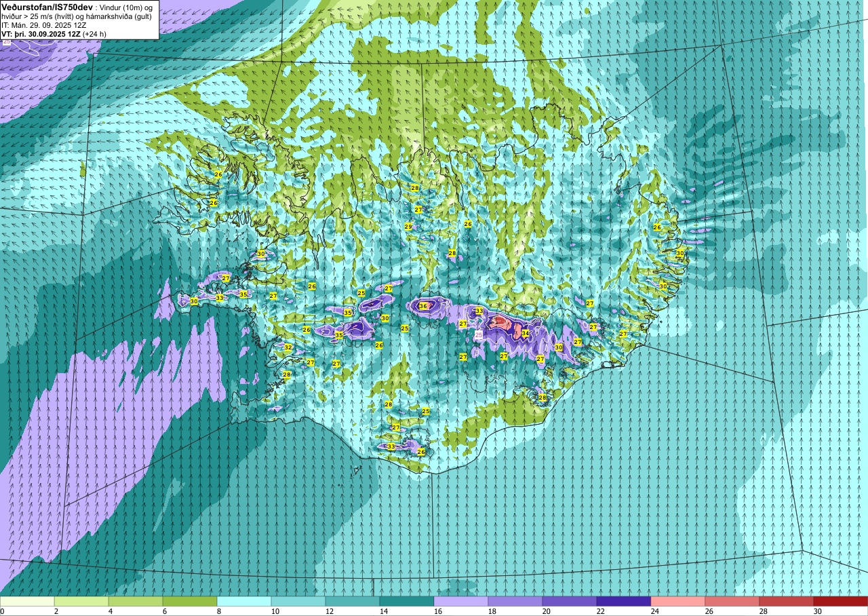Pick the 4–6 m/s green legend swatch
868x616 pixels.
pos(136,601)
